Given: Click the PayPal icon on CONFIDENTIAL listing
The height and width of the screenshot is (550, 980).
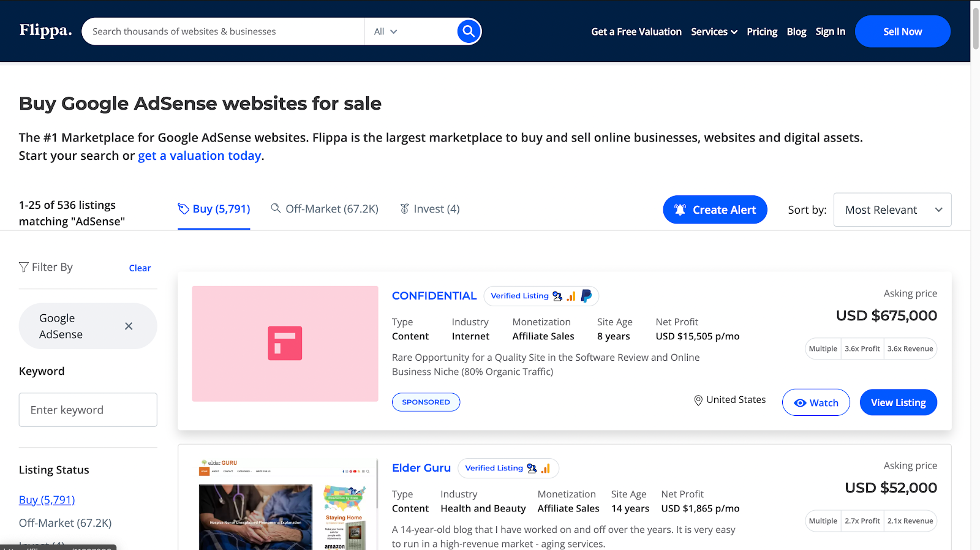Looking at the screenshot, I should 586,296.
